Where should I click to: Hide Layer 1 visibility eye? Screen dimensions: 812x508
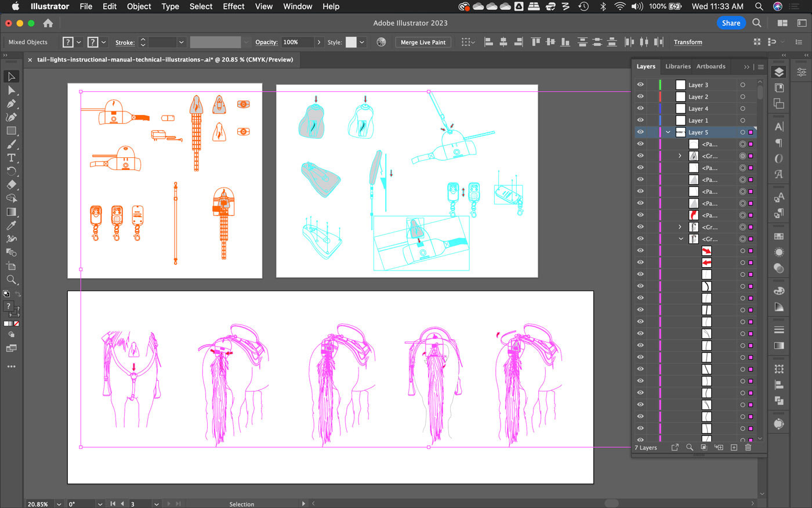640,120
